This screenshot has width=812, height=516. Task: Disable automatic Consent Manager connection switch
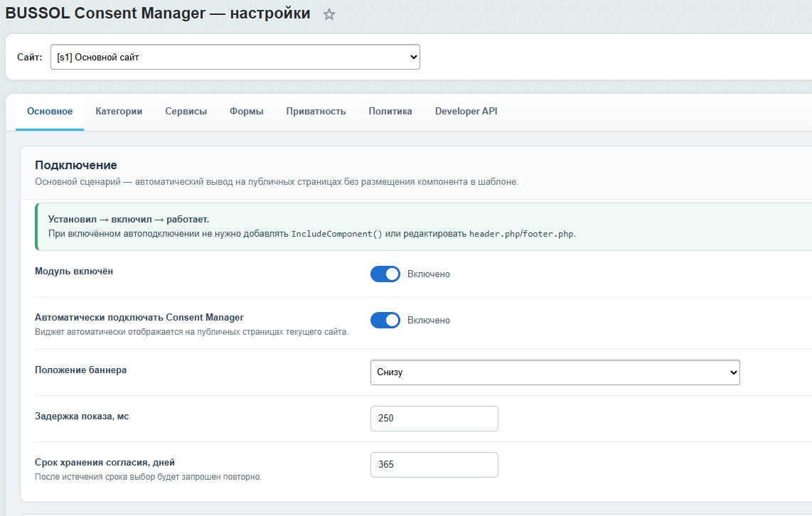[385, 320]
